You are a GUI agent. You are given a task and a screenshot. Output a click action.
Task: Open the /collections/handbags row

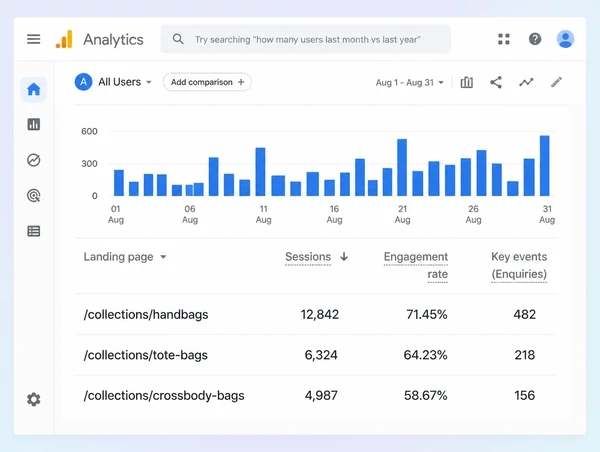point(315,315)
